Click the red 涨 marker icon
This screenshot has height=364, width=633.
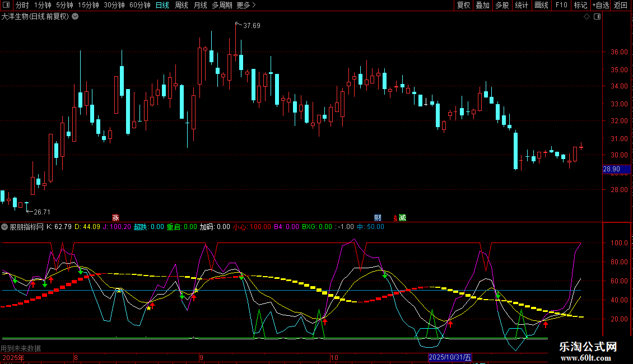(115, 218)
